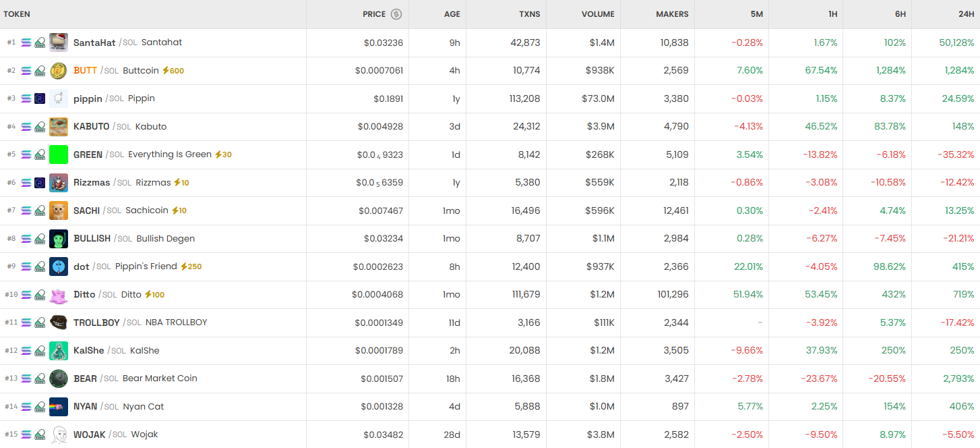Click the bright green GREEN token square

point(59,155)
